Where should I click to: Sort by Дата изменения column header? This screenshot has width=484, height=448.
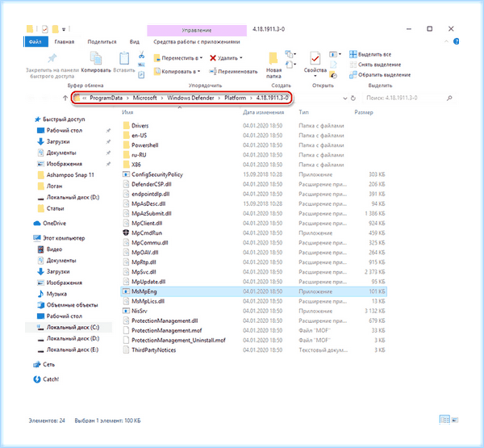pyautogui.click(x=263, y=112)
